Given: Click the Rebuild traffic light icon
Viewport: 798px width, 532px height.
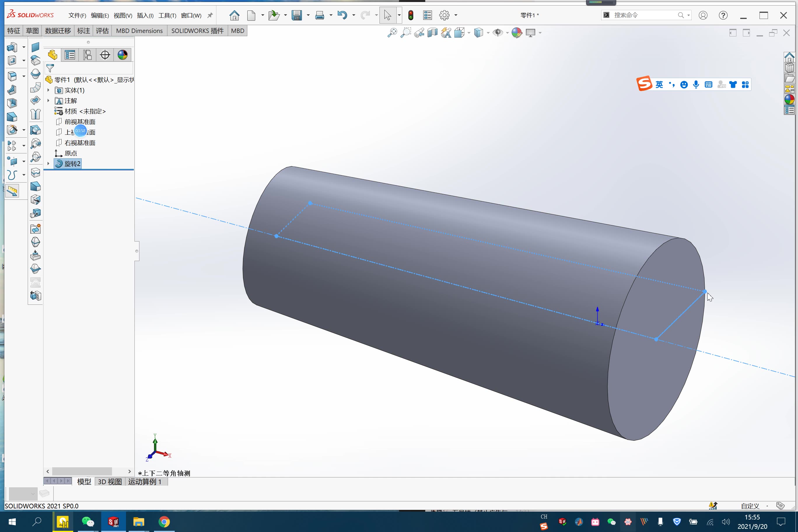Looking at the screenshot, I should [411, 15].
